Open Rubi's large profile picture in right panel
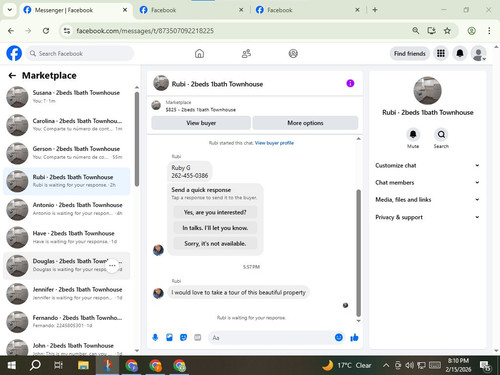 click(x=427, y=90)
